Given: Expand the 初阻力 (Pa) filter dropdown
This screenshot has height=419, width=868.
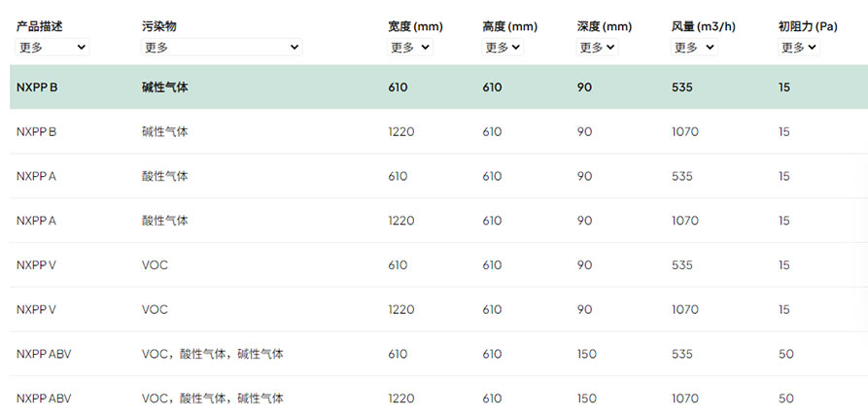Looking at the screenshot, I should point(798,48).
